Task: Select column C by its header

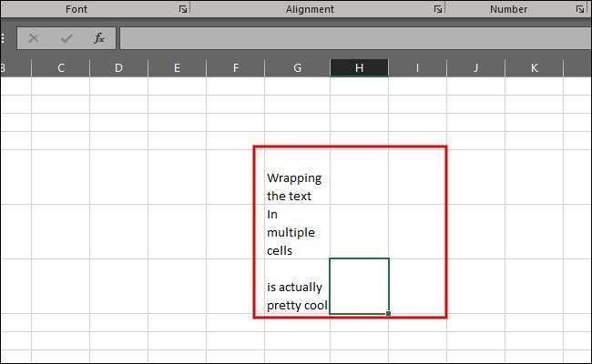Action: [60, 67]
